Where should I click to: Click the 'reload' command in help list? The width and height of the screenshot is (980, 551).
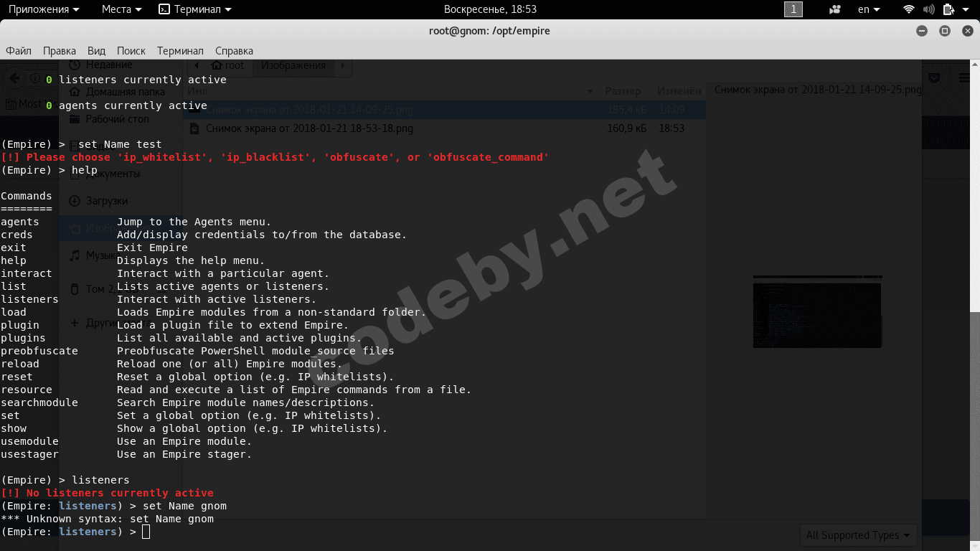(20, 364)
